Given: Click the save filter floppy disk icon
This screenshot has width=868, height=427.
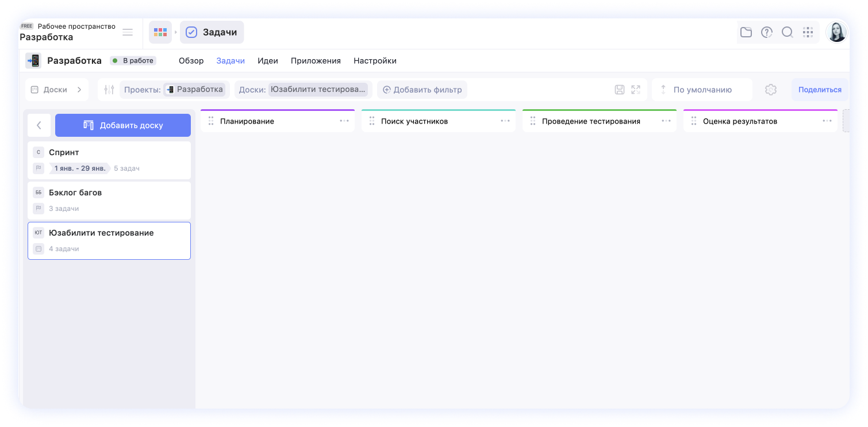Looking at the screenshot, I should click(620, 90).
